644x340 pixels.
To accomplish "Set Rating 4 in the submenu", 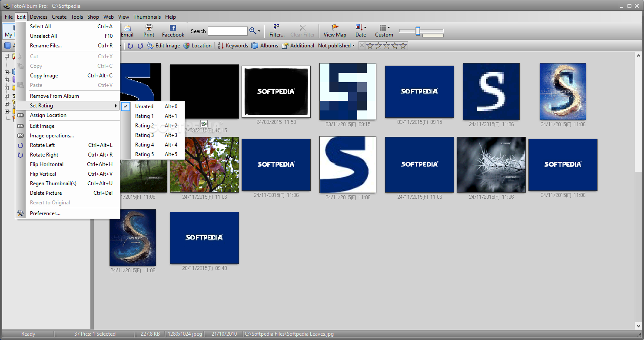I will (153, 145).
